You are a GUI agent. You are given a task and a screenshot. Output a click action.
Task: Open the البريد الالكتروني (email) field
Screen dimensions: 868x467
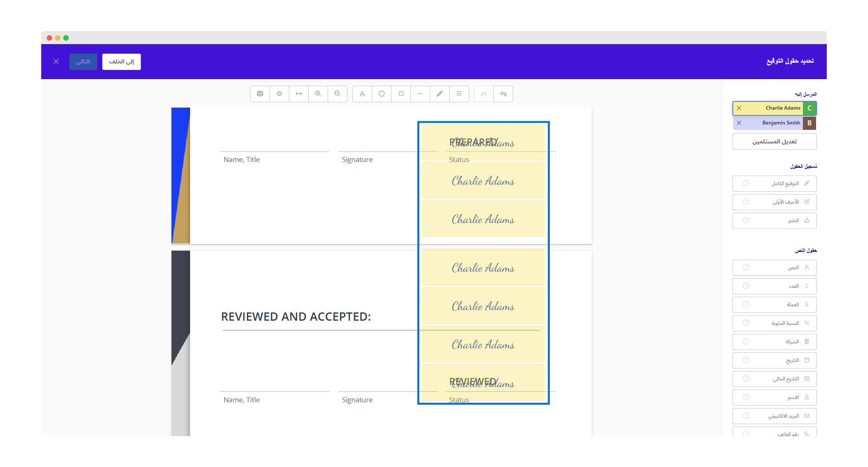774,415
